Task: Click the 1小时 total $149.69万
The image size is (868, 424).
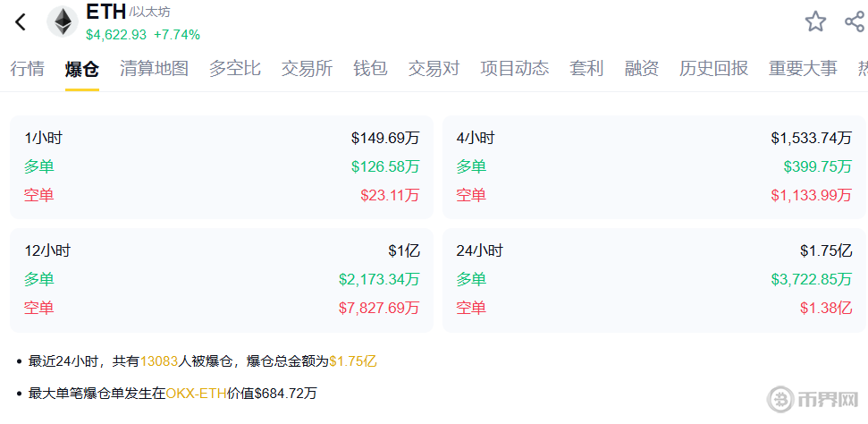Action: [x=385, y=138]
